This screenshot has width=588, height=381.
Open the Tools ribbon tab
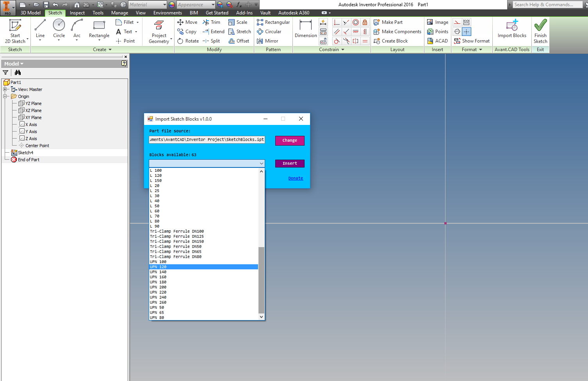[x=98, y=13]
